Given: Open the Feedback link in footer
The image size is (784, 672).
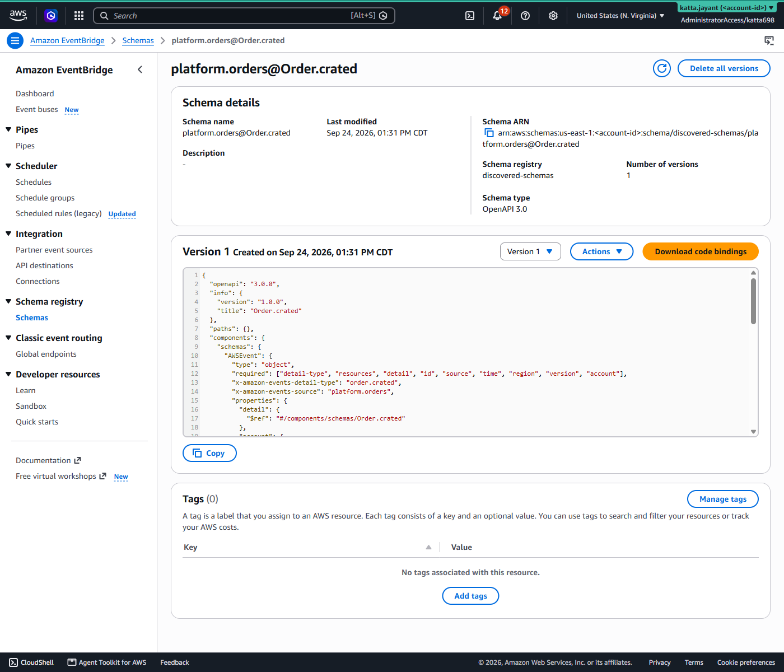Looking at the screenshot, I should coord(175,662).
